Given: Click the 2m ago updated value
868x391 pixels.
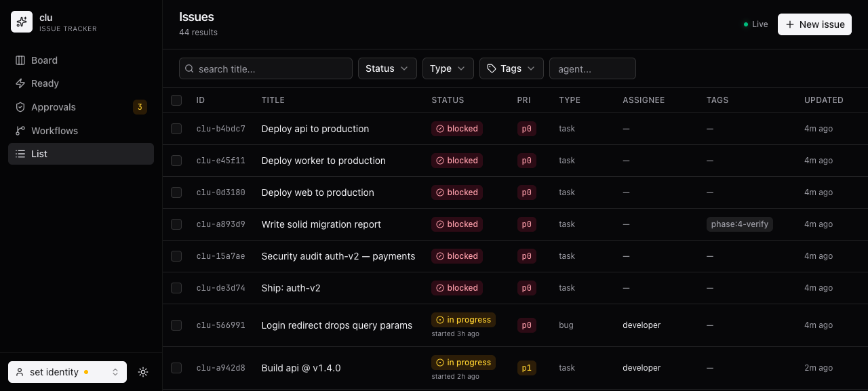Looking at the screenshot, I should (818, 368).
